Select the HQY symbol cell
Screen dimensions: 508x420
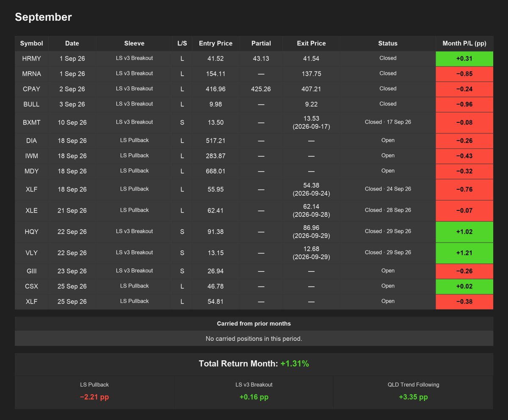(x=32, y=232)
